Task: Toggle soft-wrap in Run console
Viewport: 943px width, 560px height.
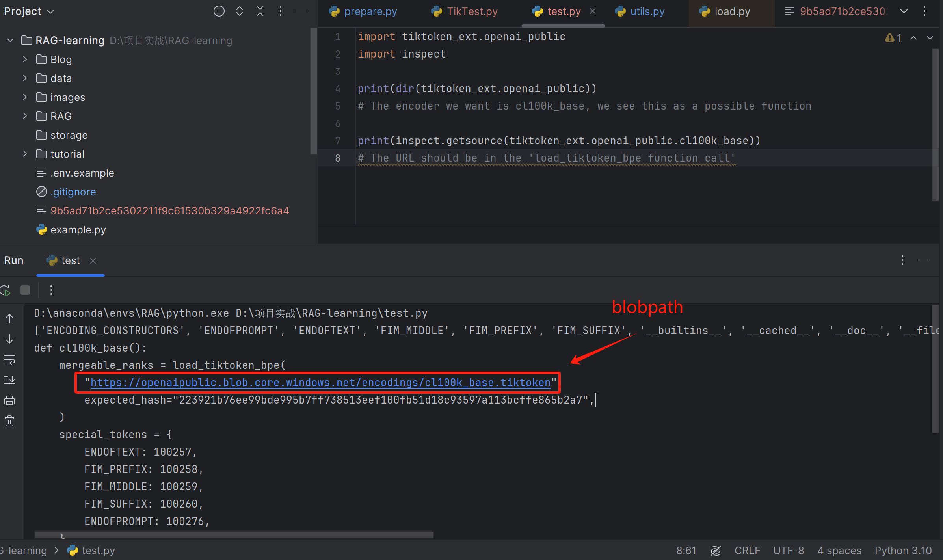Action: (x=9, y=360)
